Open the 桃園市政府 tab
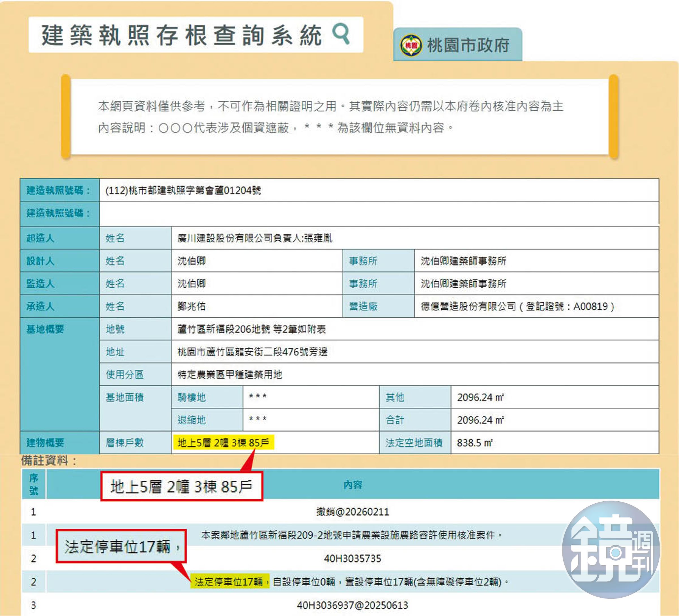Screen dimensions: 679x616 (x=458, y=45)
